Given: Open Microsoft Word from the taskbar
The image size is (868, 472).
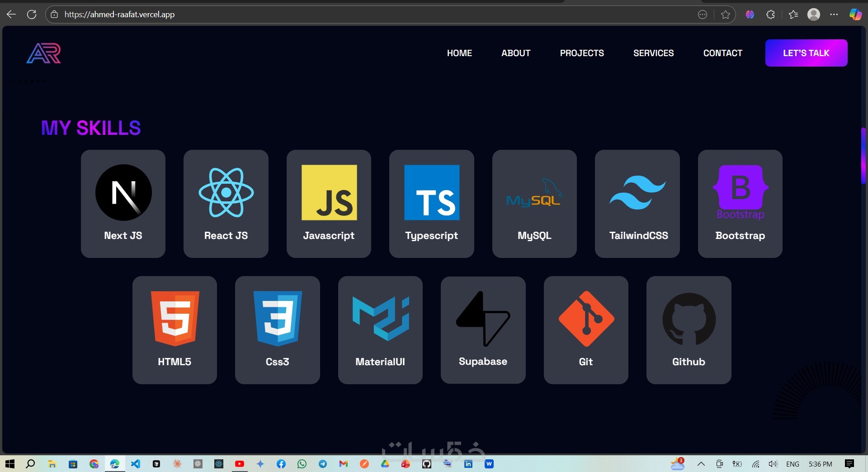Looking at the screenshot, I should [489, 464].
